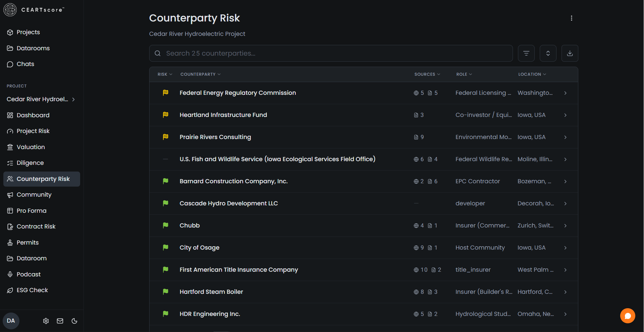Open the mail inbox icon
Viewport: 644px width, 332px height.
pos(60,321)
